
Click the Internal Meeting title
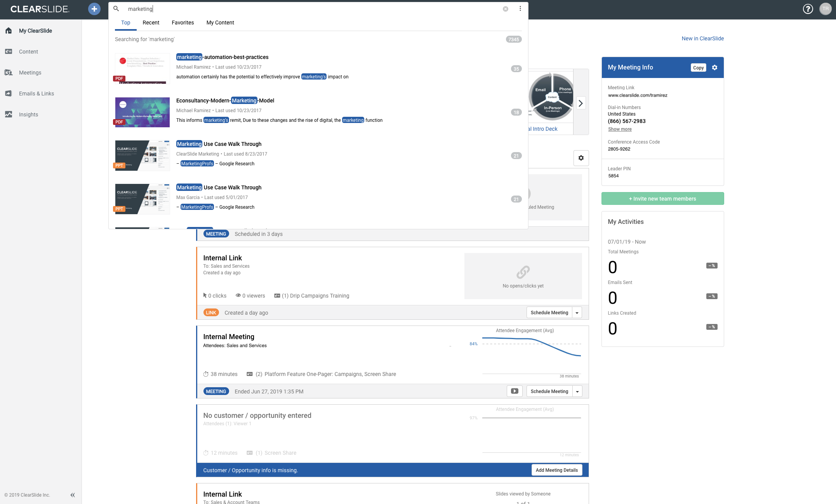(x=229, y=337)
